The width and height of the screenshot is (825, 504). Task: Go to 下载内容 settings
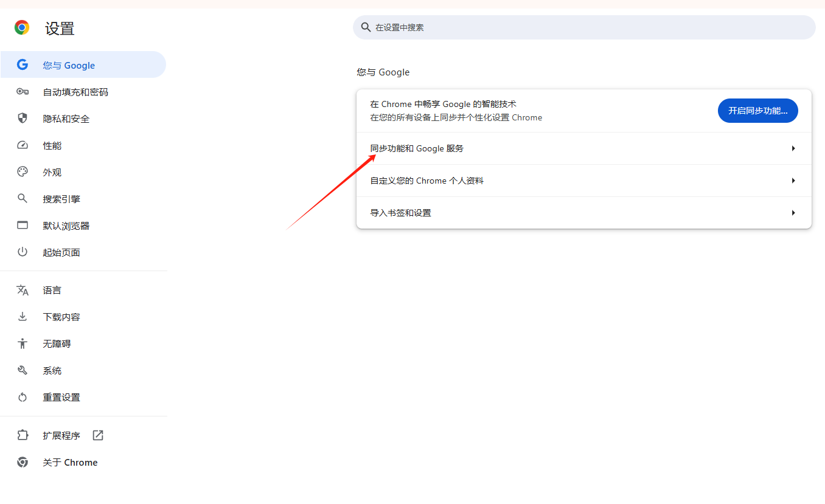point(83,317)
